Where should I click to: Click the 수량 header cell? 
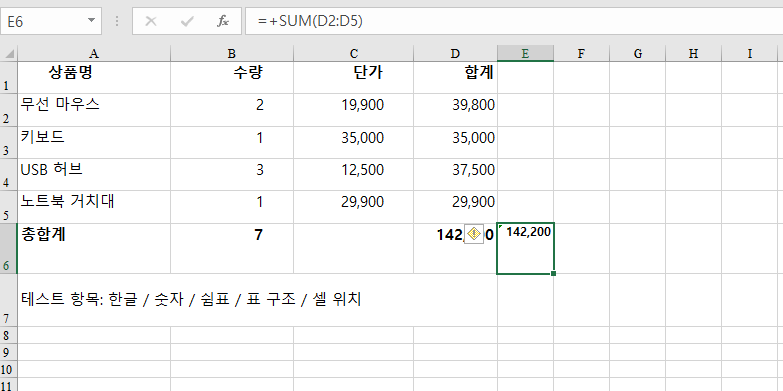232,77
